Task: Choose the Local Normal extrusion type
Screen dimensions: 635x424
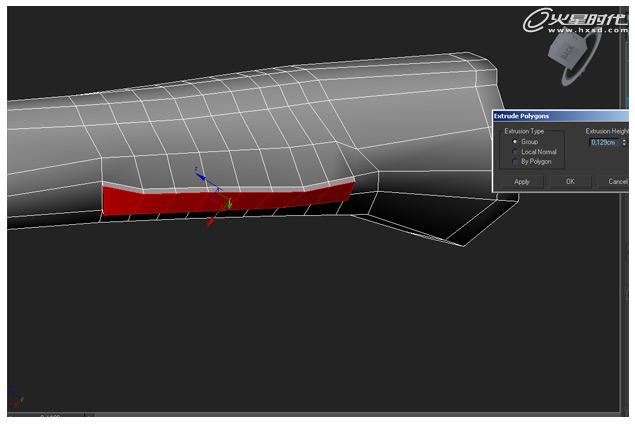Action: [515, 152]
